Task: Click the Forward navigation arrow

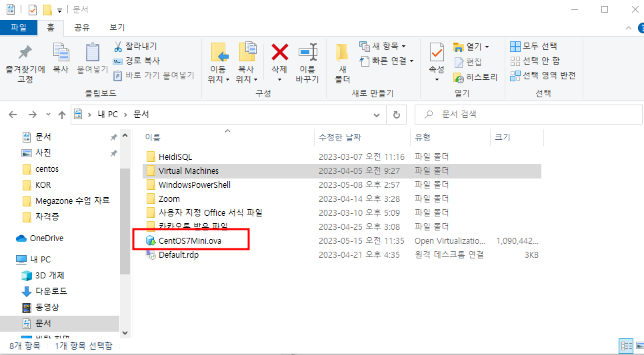Action: 33,115
